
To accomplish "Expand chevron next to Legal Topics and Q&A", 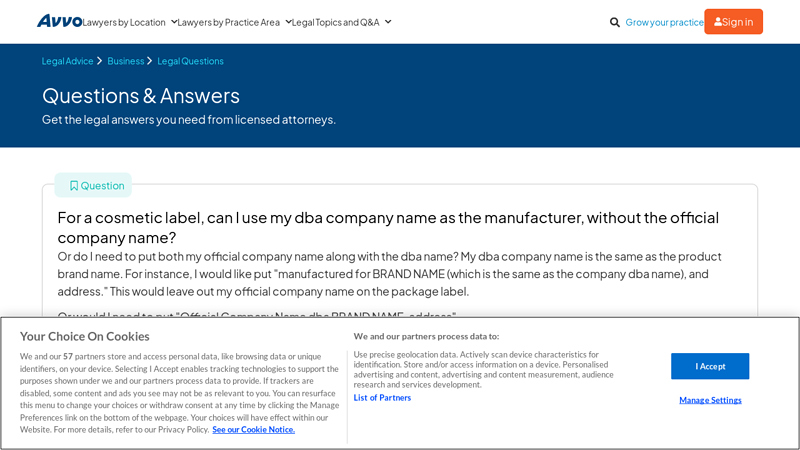I will click(388, 22).
